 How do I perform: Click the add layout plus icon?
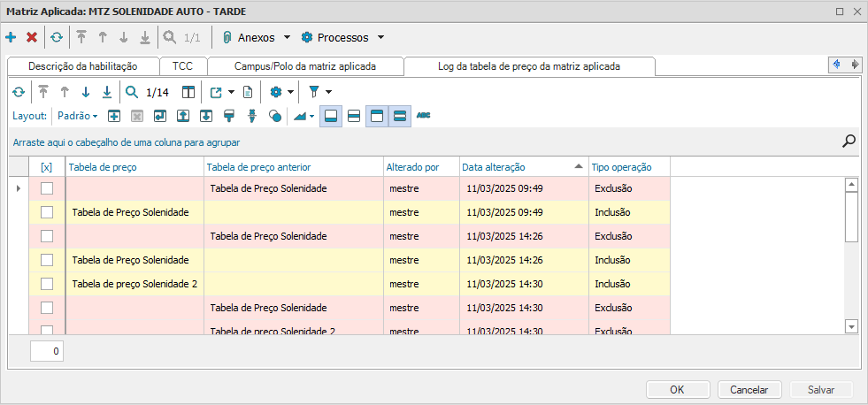(114, 116)
